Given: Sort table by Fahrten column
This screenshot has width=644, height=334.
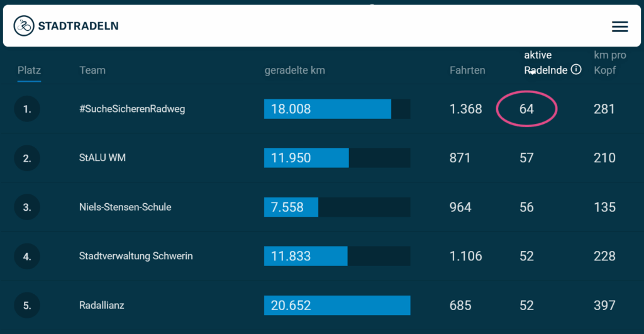Looking at the screenshot, I should click(467, 70).
